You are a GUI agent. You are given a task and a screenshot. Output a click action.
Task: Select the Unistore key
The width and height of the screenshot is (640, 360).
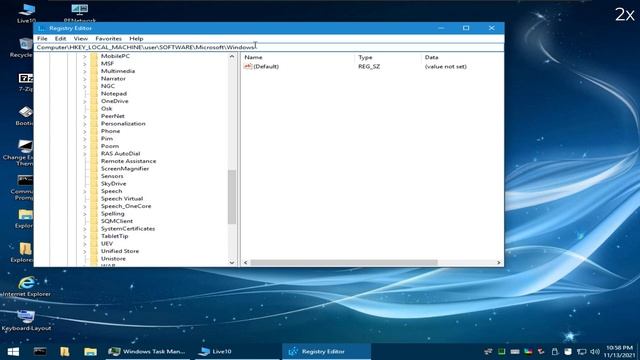pos(113,259)
